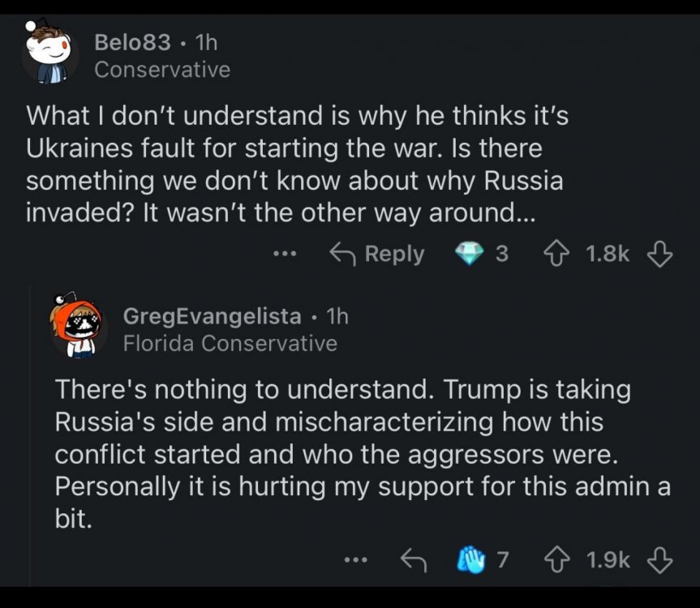This screenshot has width=700, height=608.
Task: Click the Florida Conservative flair
Action: (230, 343)
